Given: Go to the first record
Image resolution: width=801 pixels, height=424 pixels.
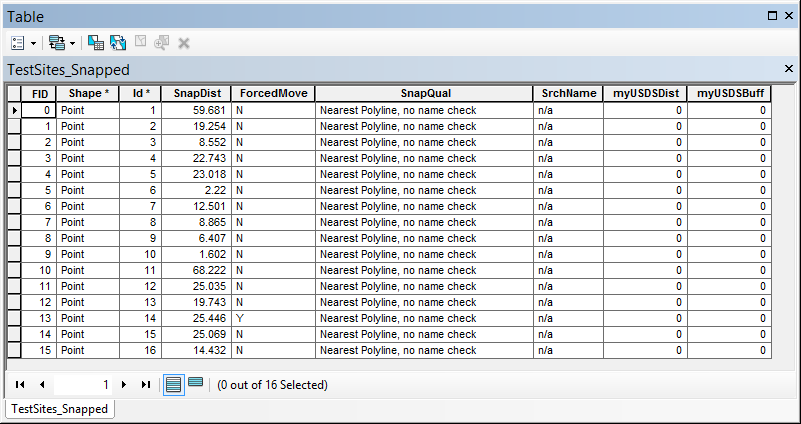Looking at the screenshot, I should click(x=20, y=385).
